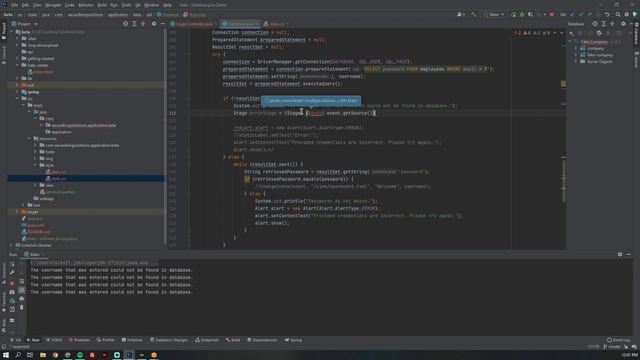Switch to the active Database java editor tab
The height and width of the screenshot is (360, 640).
(240, 24)
